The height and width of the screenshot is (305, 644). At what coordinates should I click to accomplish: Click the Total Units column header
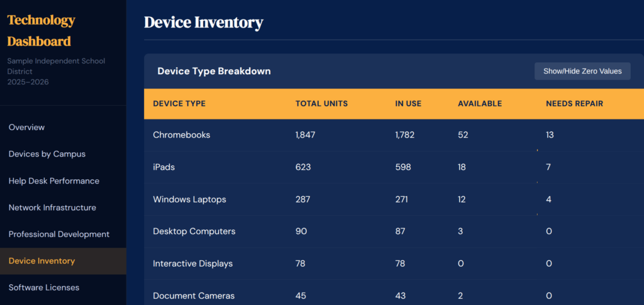coord(321,104)
